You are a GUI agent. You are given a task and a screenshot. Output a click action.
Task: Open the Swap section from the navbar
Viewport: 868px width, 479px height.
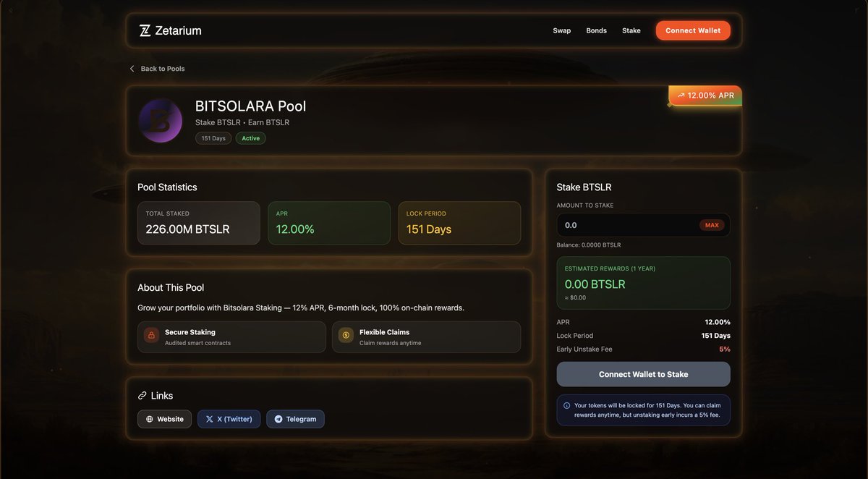click(x=562, y=30)
